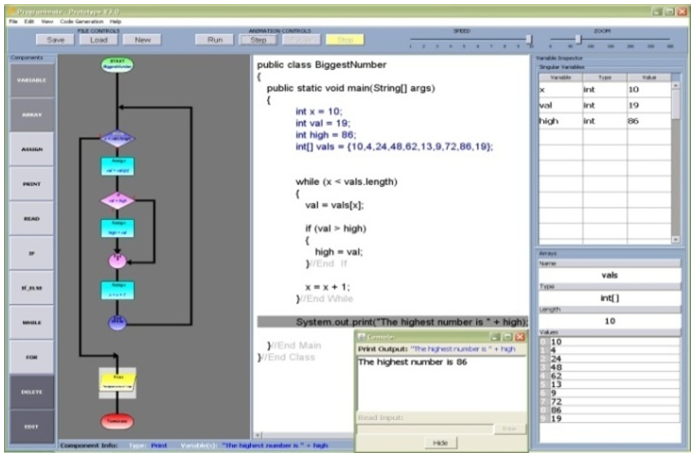The width and height of the screenshot is (693, 457).
Task: Select the pink IF diamond node
Action: 117,200
